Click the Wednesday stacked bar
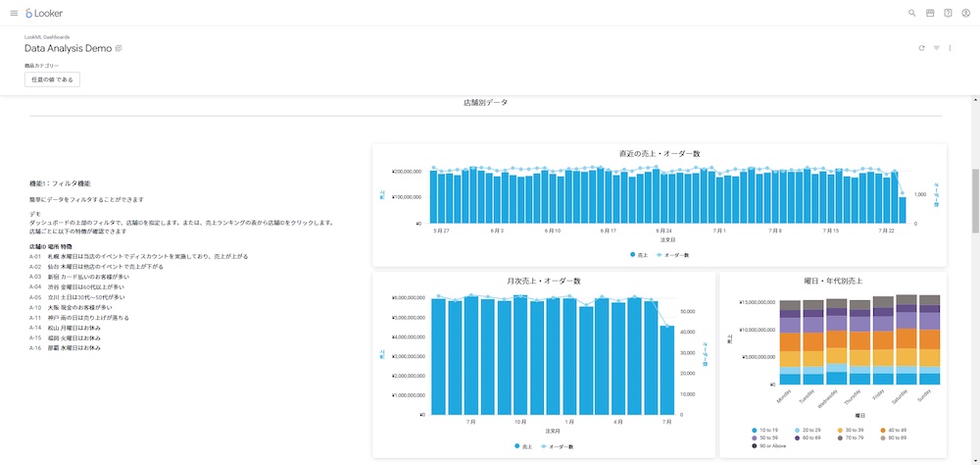Image resolution: width=980 pixels, height=465 pixels. tap(836, 341)
